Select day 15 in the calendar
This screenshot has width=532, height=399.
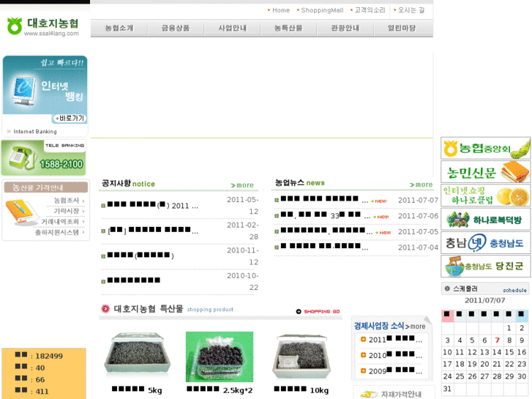click(509, 352)
